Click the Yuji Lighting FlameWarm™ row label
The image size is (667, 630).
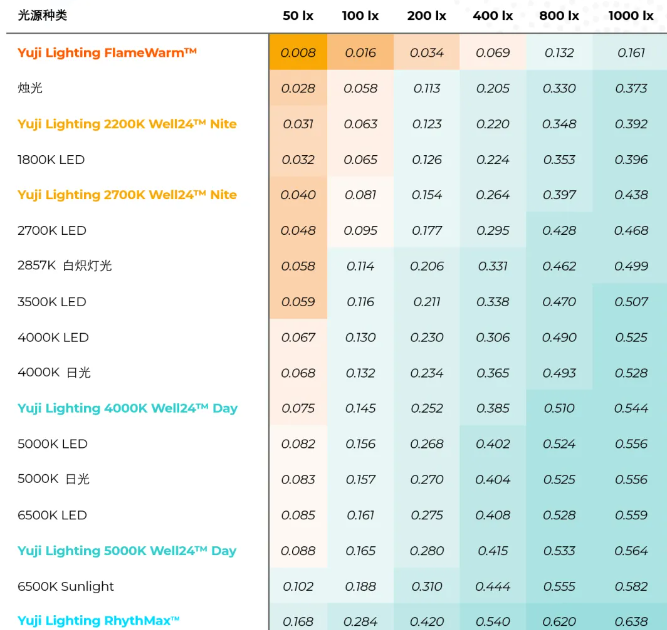[107, 53]
